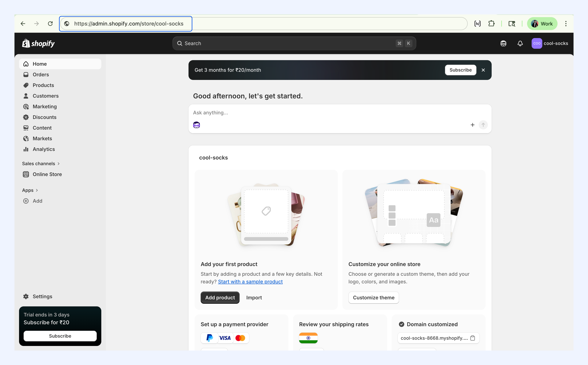
Task: Click Subscribe in the trial ends card
Action: [60, 336]
